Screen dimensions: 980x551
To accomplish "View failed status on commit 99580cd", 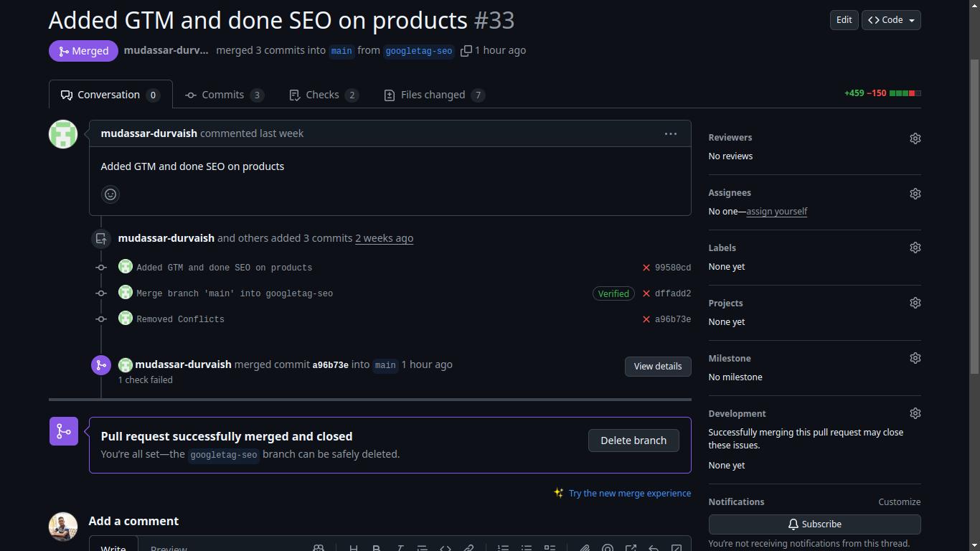I will point(646,268).
